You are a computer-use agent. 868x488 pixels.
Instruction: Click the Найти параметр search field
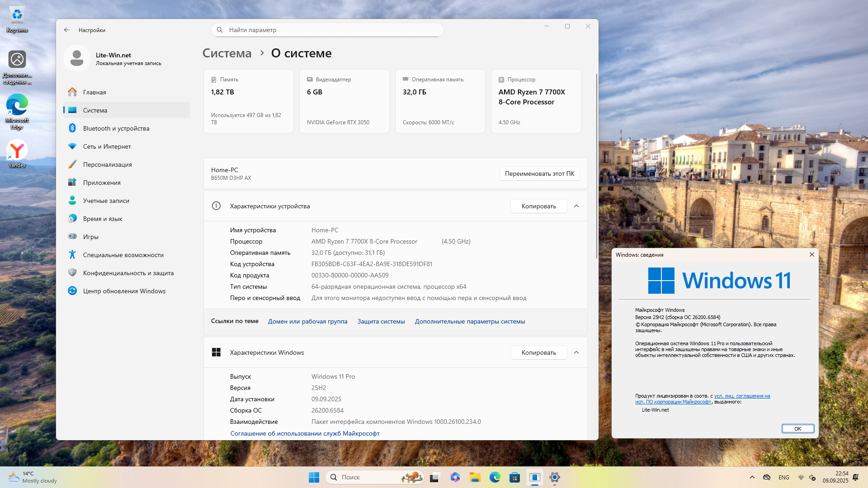click(x=327, y=30)
